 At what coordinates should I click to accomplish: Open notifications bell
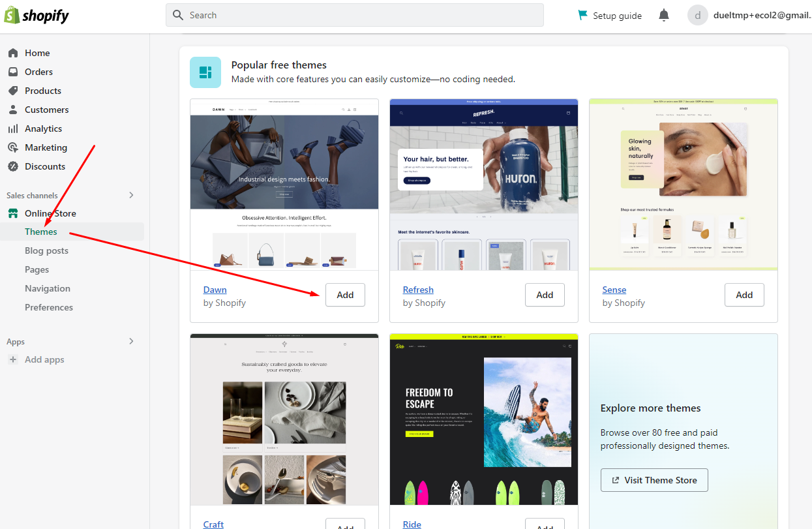point(664,15)
